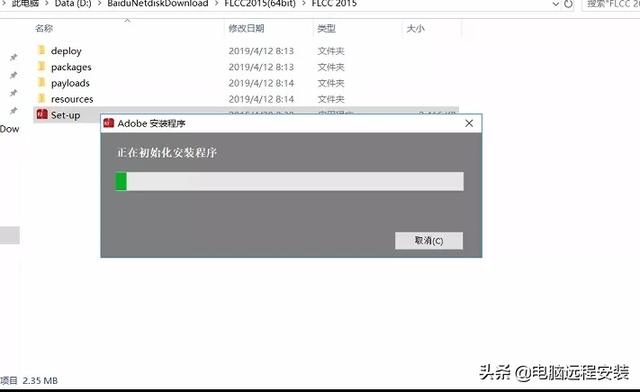640x392 pixels.
Task: Click the deploy date 2019/4/12 8:13
Action: tap(261, 51)
